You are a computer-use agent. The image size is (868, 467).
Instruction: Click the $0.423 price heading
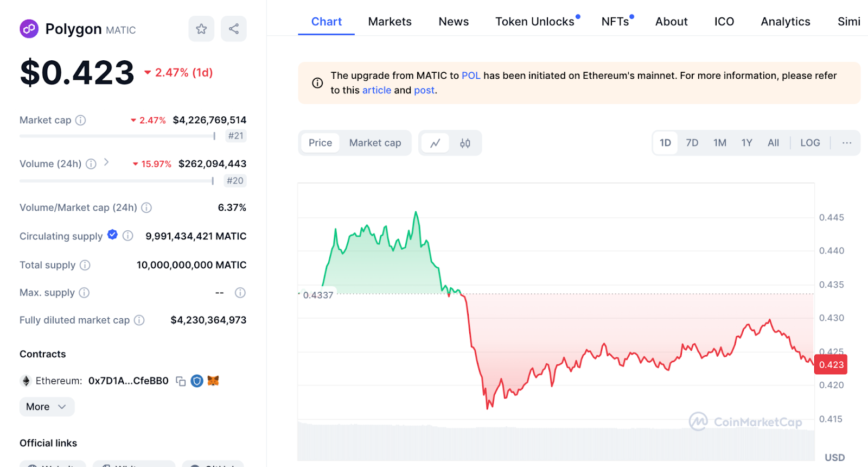point(77,73)
